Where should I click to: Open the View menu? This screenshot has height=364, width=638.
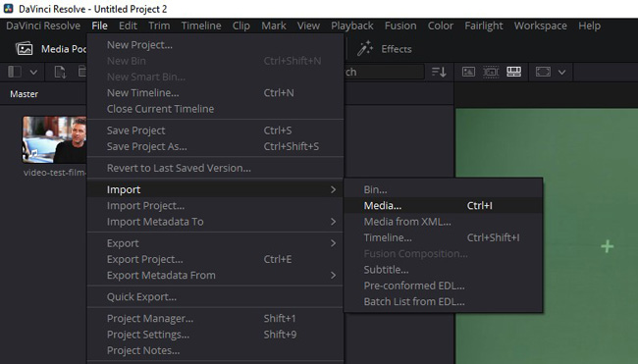[x=308, y=26]
